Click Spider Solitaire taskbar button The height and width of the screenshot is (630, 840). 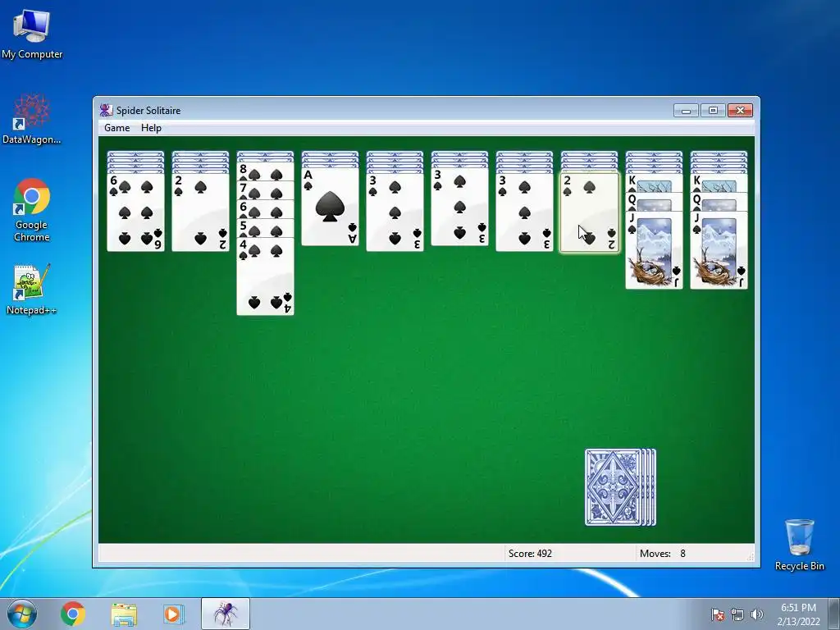pyautogui.click(x=226, y=614)
